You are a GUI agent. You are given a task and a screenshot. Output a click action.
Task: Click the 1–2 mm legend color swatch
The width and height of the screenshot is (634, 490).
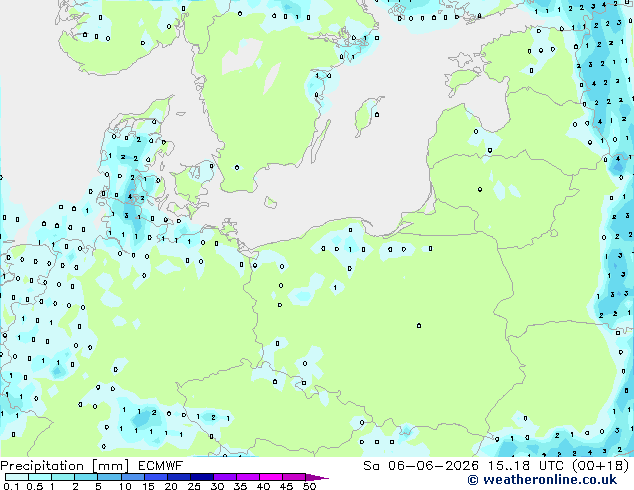pos(63,477)
